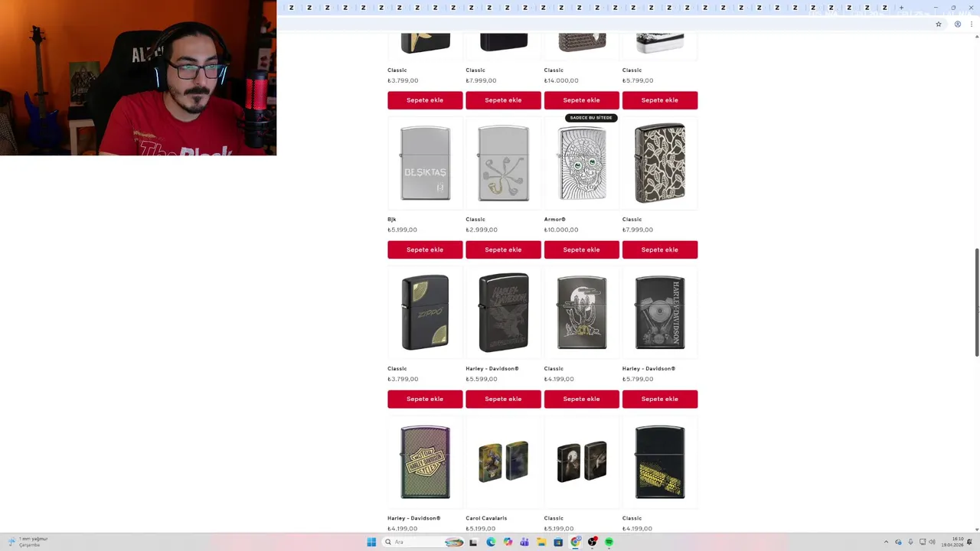Add the ₺14.000,00 Classic lighter to cart

point(581,100)
